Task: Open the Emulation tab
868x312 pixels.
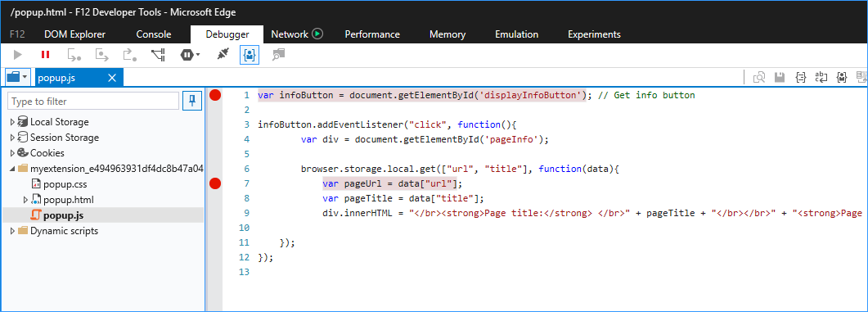Action: 516,34
